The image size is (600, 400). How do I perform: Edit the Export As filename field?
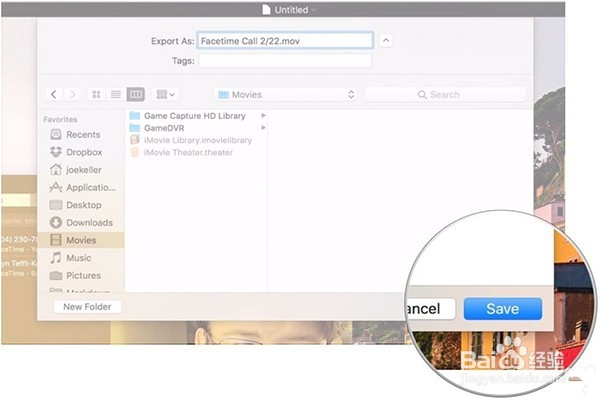[285, 41]
